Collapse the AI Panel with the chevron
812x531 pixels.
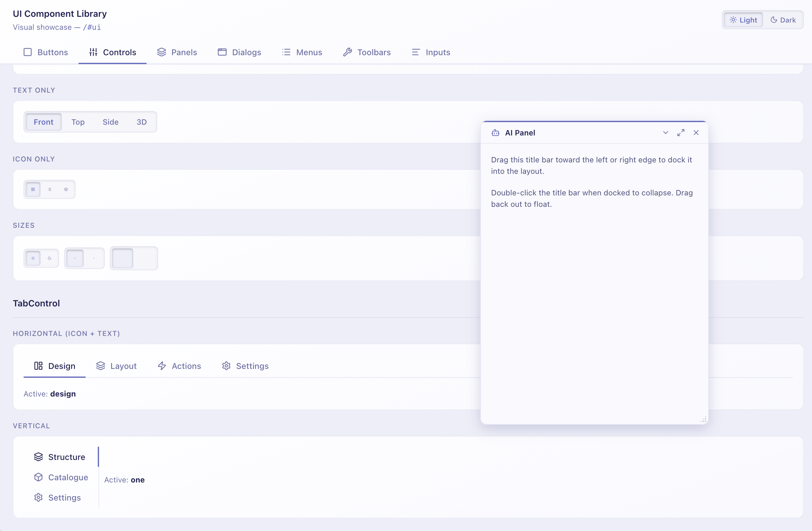pyautogui.click(x=665, y=133)
